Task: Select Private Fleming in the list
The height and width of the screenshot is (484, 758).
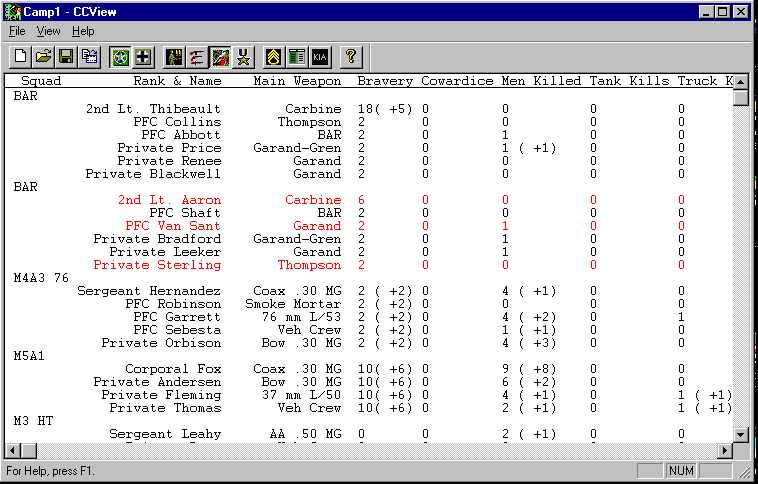Action: click(368, 396)
